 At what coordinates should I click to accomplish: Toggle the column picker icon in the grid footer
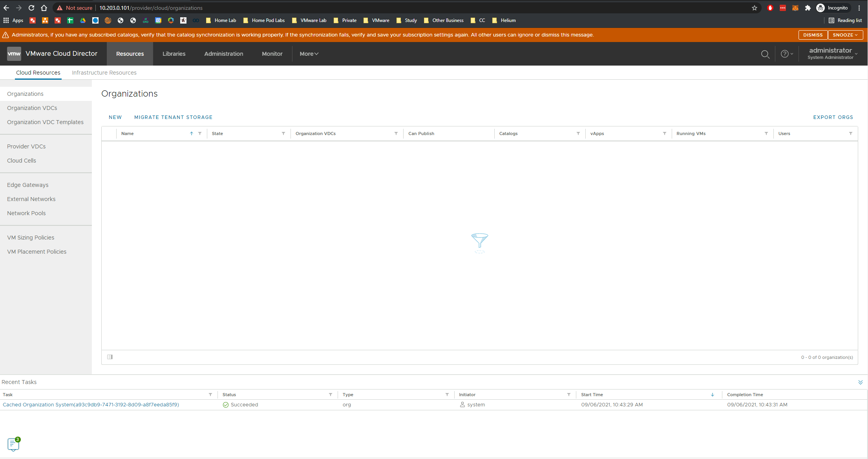tap(110, 357)
